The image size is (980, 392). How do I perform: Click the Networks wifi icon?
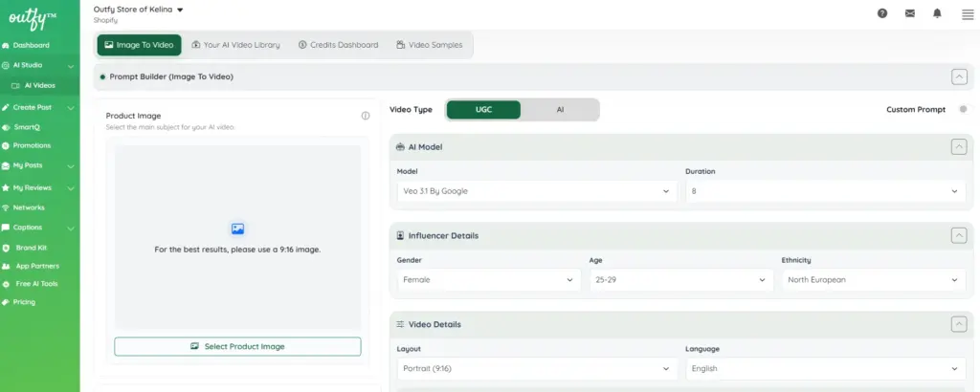tap(6, 207)
